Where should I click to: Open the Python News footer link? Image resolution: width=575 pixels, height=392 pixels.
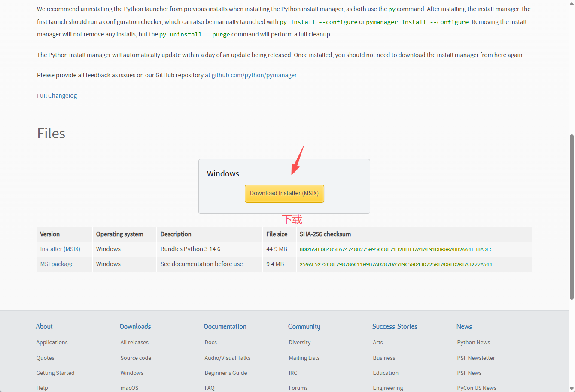click(x=474, y=342)
